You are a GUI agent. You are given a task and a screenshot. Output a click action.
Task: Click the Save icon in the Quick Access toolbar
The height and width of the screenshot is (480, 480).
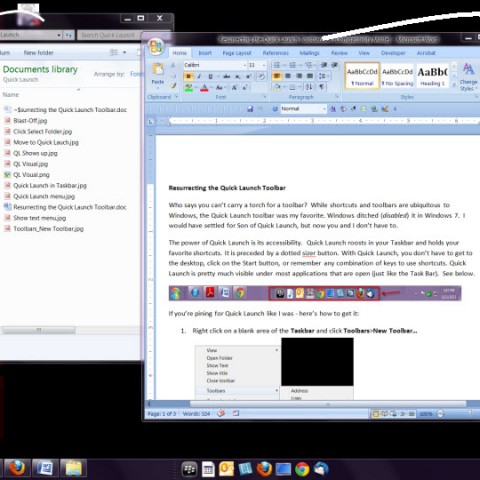point(250,109)
